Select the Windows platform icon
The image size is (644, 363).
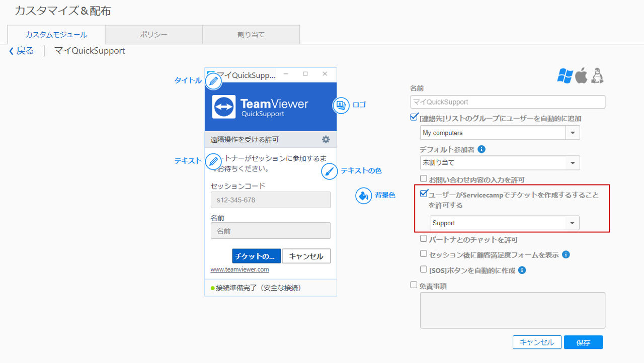(x=565, y=75)
